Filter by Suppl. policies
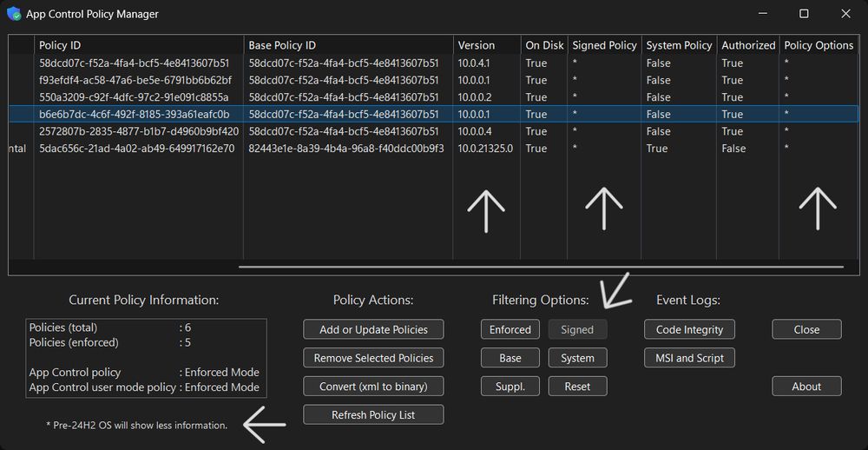The image size is (868, 450). coord(510,387)
